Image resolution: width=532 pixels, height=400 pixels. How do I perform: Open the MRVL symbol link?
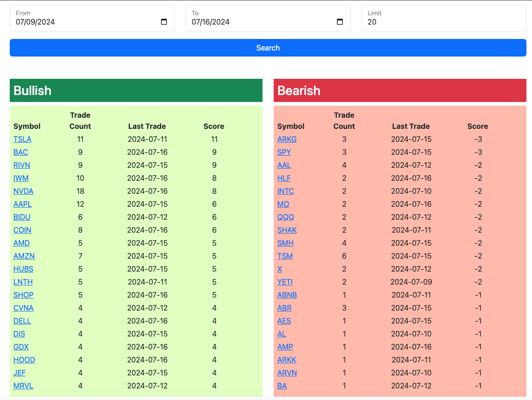pyautogui.click(x=24, y=386)
